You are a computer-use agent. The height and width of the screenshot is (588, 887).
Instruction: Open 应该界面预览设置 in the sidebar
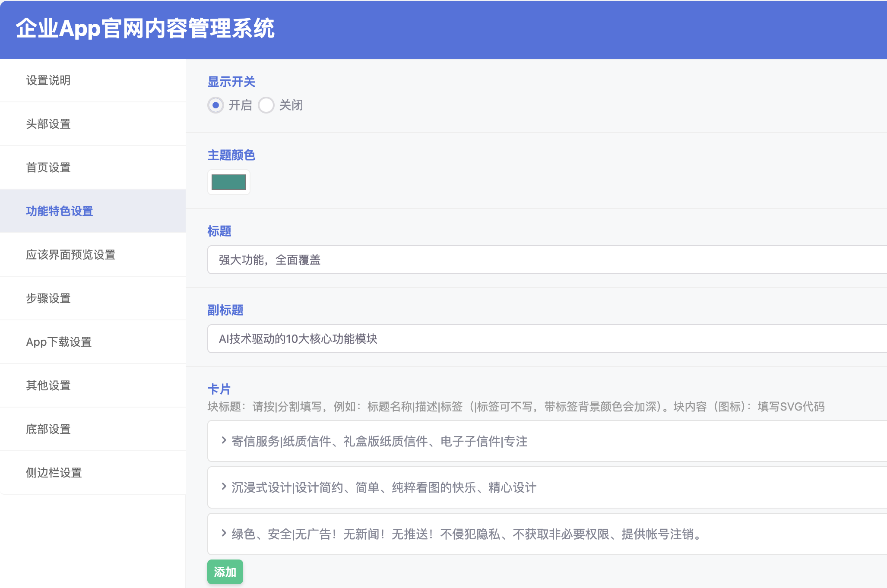pos(93,255)
